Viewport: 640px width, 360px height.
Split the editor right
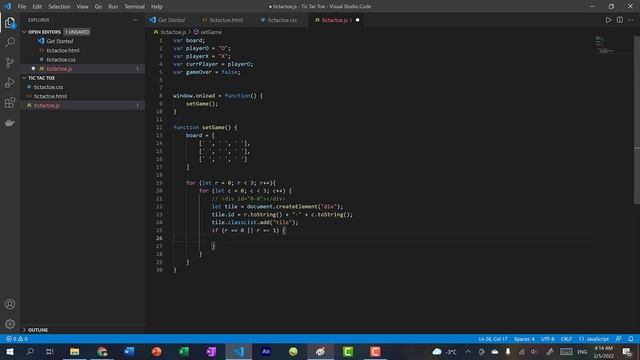tap(620, 20)
